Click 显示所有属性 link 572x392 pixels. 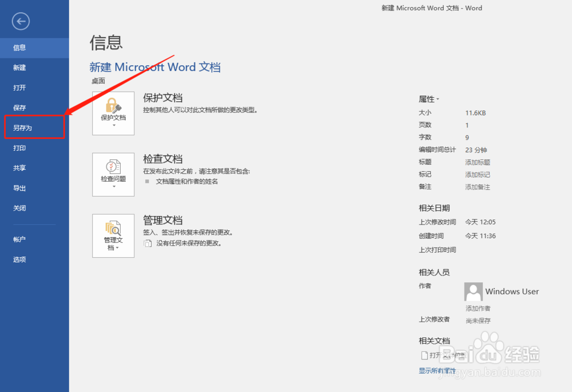point(437,370)
